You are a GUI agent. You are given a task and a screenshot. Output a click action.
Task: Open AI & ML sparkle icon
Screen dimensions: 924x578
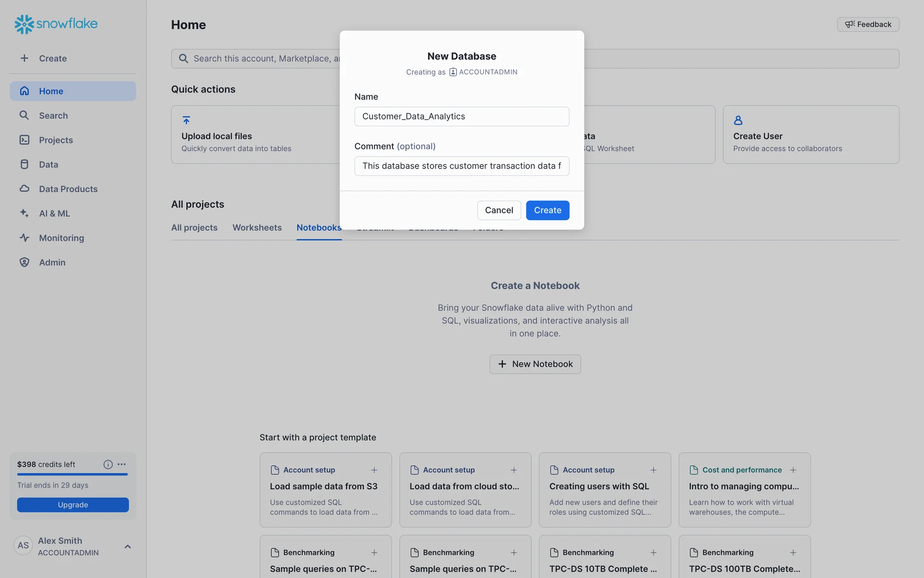(25, 213)
